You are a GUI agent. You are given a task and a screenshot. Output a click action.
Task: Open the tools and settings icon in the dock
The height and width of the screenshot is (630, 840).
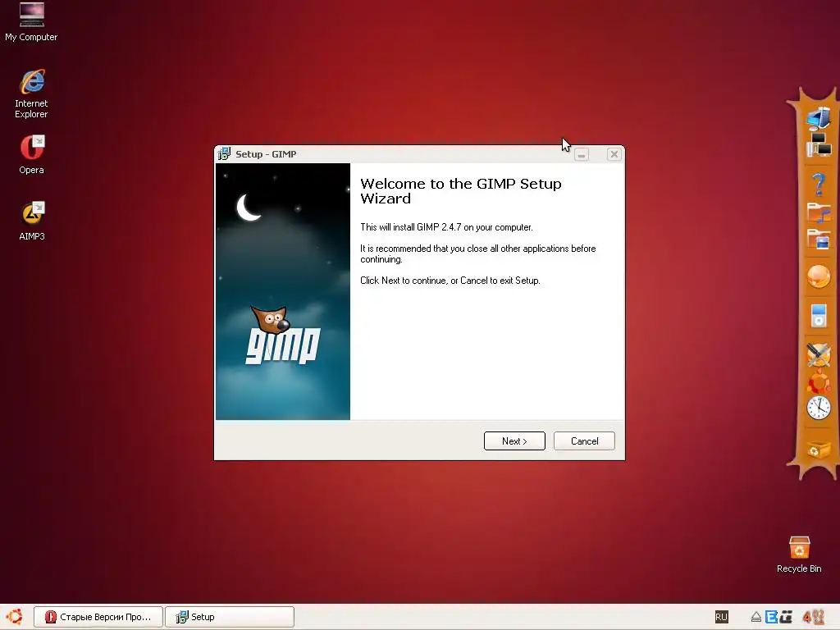[819, 354]
